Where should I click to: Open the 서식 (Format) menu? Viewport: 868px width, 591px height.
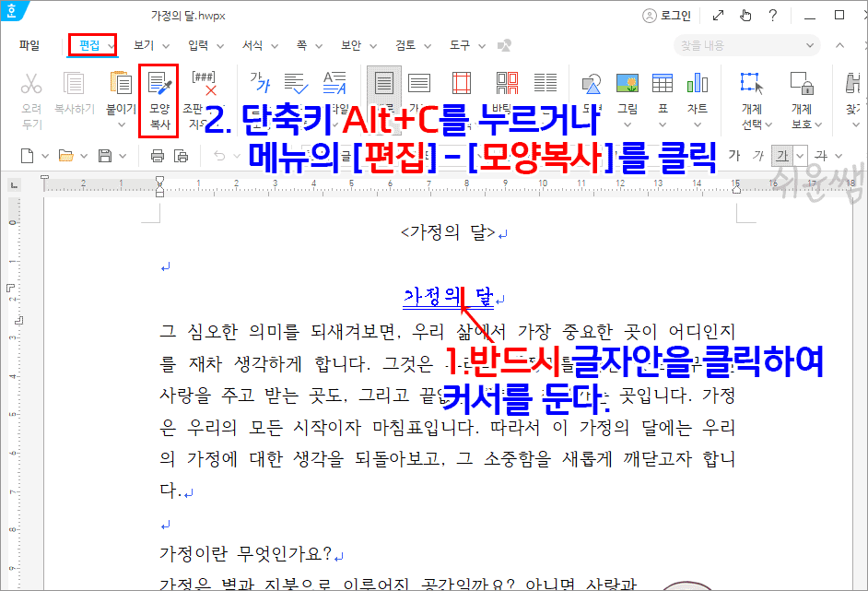254,43
